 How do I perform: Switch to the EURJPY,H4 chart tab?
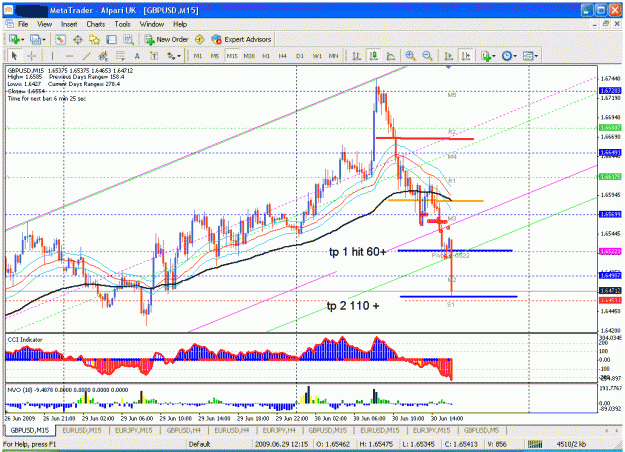pyautogui.click(x=279, y=430)
